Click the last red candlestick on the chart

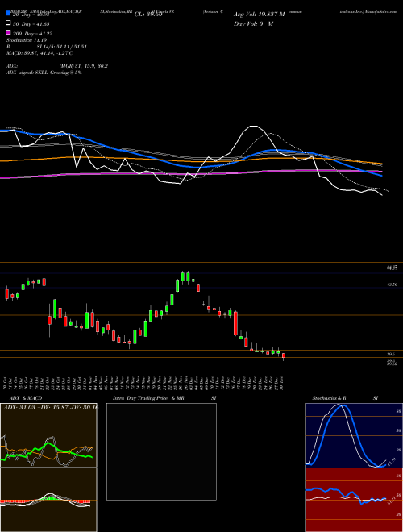coord(284,356)
